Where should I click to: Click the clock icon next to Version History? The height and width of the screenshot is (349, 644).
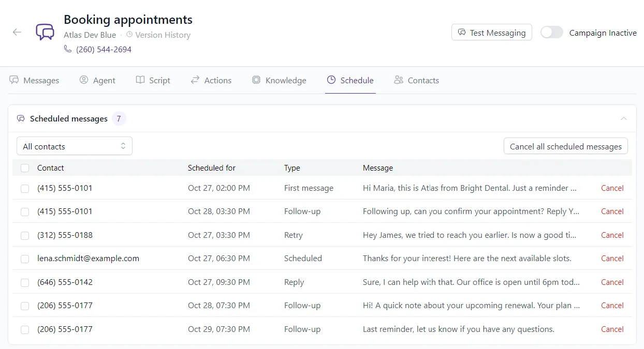pos(129,35)
